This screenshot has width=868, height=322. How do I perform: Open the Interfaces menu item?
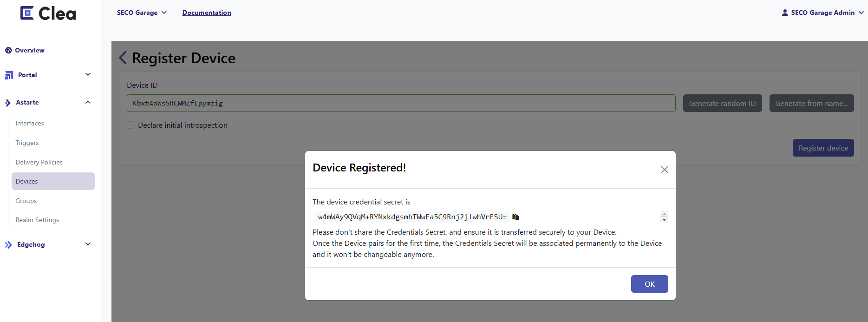coord(30,123)
